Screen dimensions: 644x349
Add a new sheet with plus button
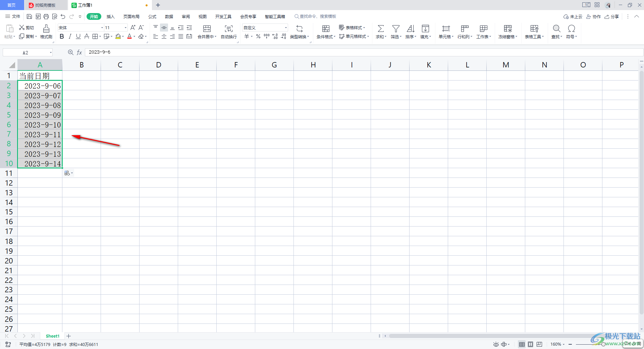(68, 336)
